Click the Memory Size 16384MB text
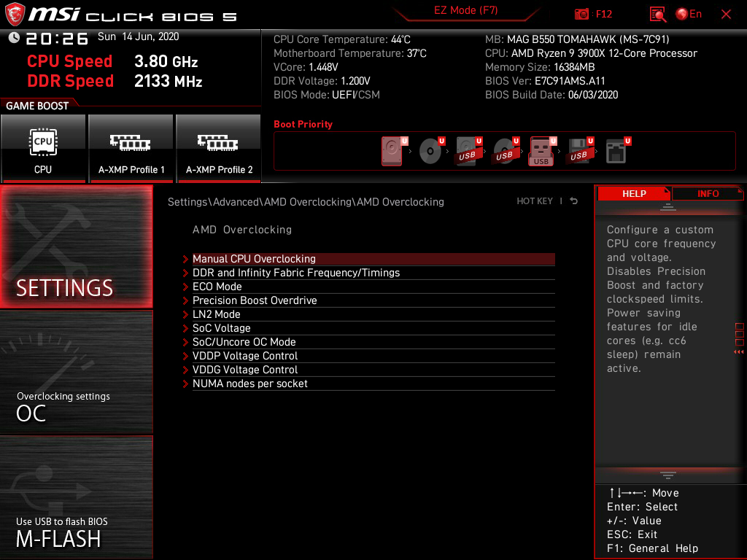Viewport: 747px width, 560px height. (x=540, y=67)
